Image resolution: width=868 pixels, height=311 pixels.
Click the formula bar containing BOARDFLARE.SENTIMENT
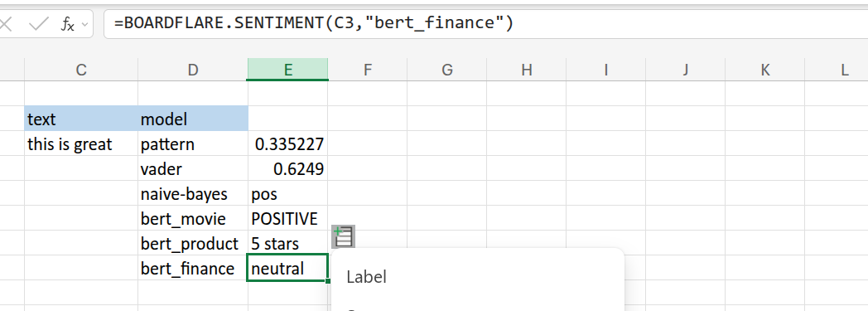coord(485,24)
